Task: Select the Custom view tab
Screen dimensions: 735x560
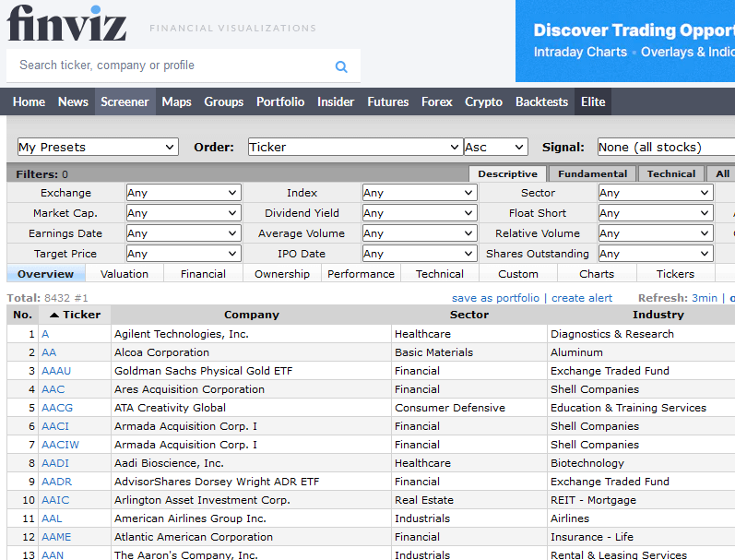Action: [518, 274]
